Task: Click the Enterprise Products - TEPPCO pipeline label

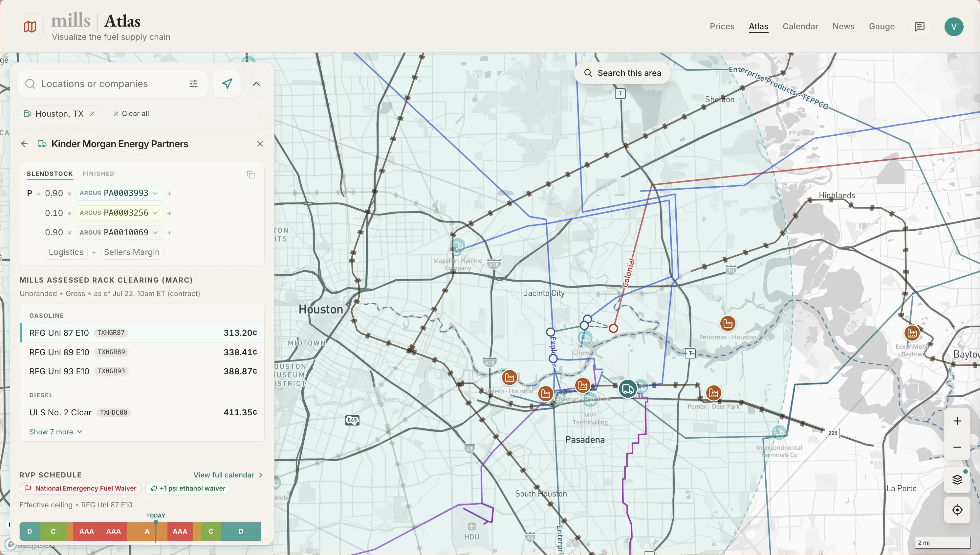Action: [x=779, y=87]
